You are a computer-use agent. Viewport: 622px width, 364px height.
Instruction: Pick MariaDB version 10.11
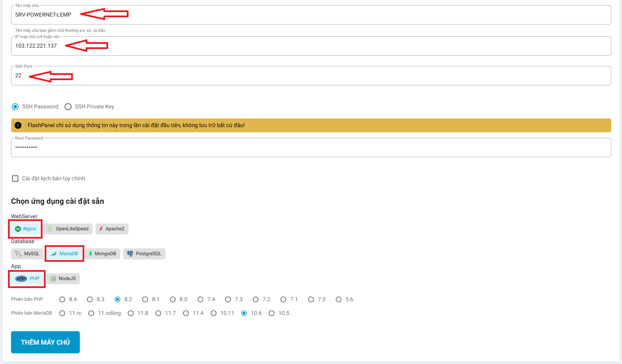point(214,313)
